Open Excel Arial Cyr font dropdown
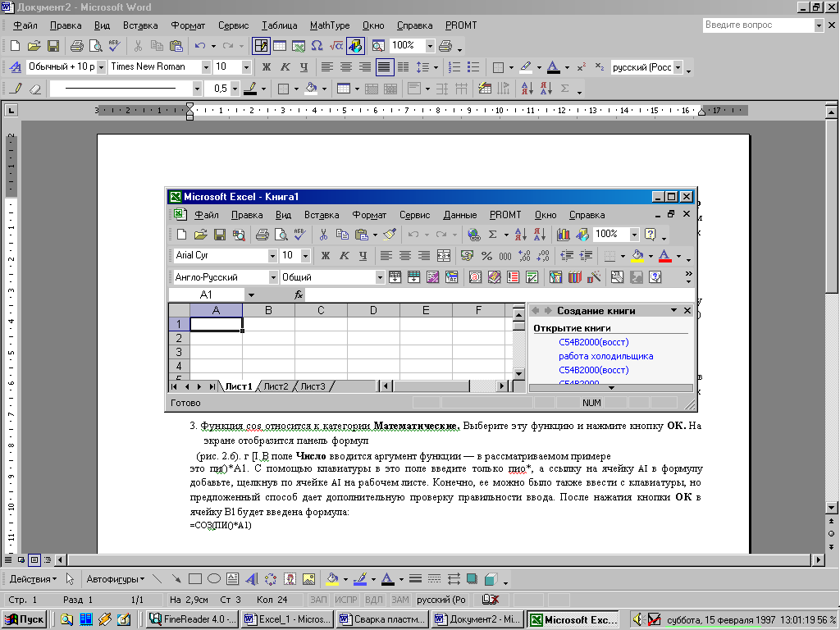Viewport: 840px width, 630px height. pyautogui.click(x=272, y=256)
